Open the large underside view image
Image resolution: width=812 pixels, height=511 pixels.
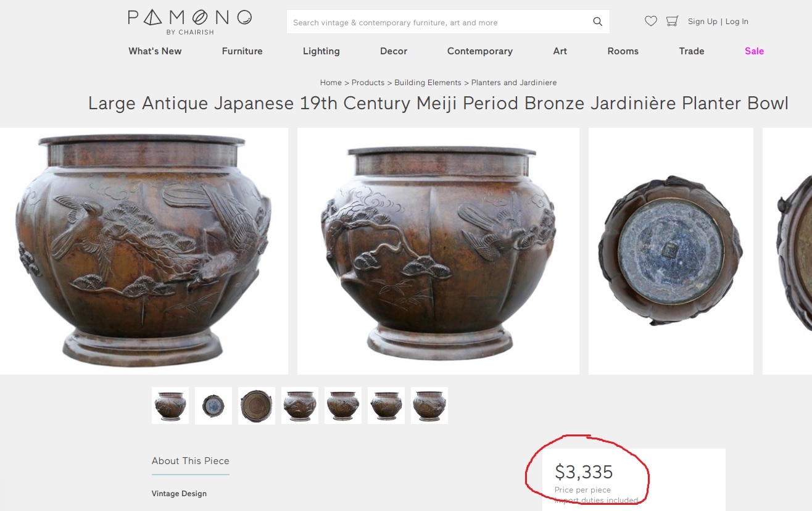coord(671,251)
